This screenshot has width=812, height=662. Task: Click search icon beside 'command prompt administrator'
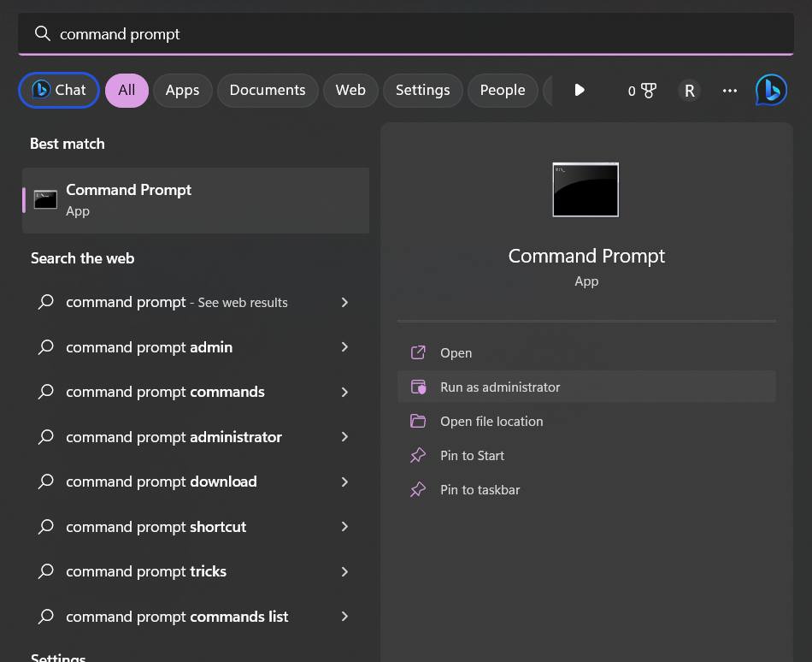point(46,437)
